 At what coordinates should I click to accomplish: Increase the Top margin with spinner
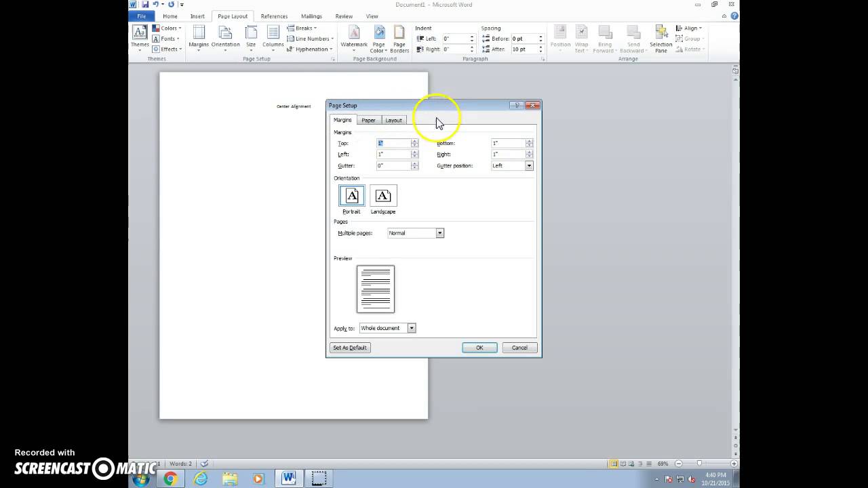414,141
